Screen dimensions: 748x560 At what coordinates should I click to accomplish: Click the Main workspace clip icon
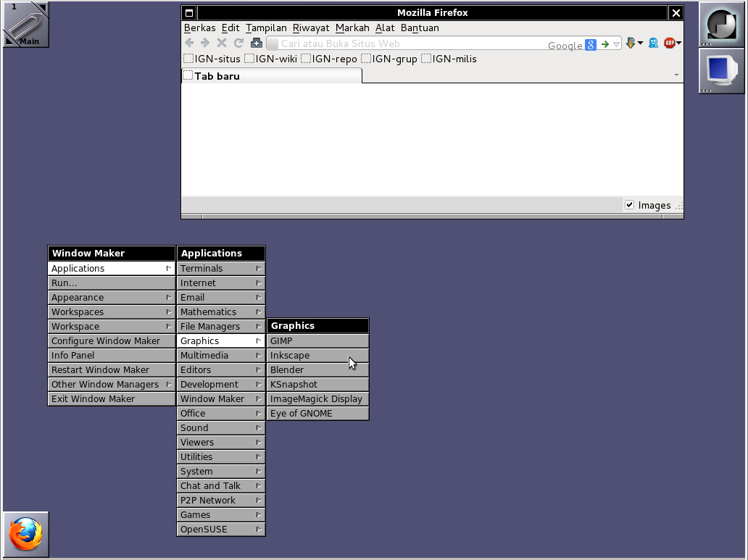pyautogui.click(x=26, y=25)
